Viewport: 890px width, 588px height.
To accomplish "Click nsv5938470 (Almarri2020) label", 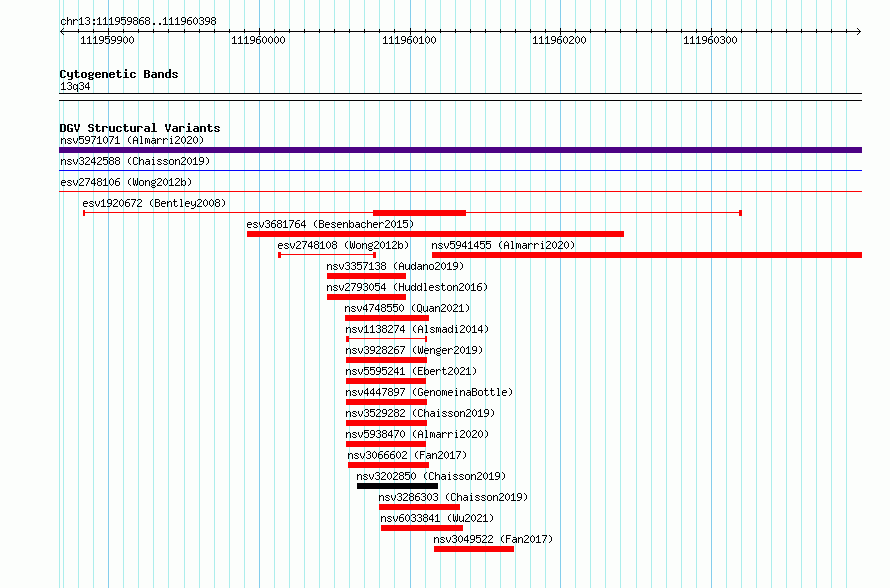I will 417,434.
